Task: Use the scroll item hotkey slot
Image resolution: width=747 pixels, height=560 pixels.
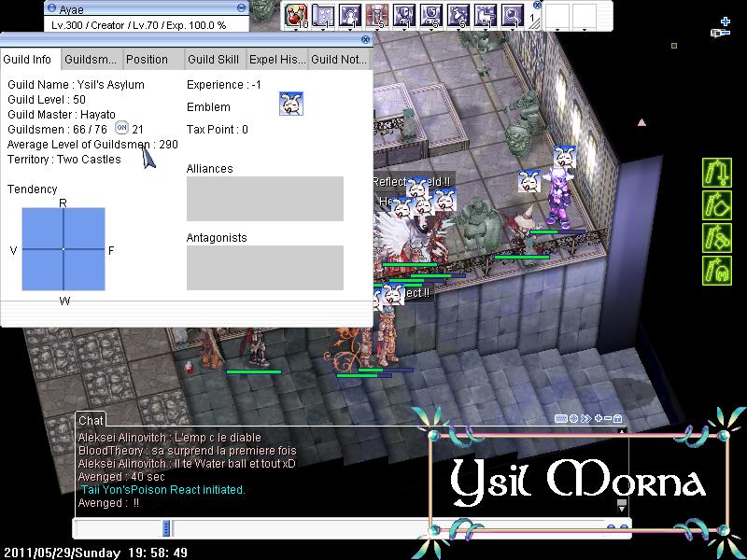Action: click(323, 15)
